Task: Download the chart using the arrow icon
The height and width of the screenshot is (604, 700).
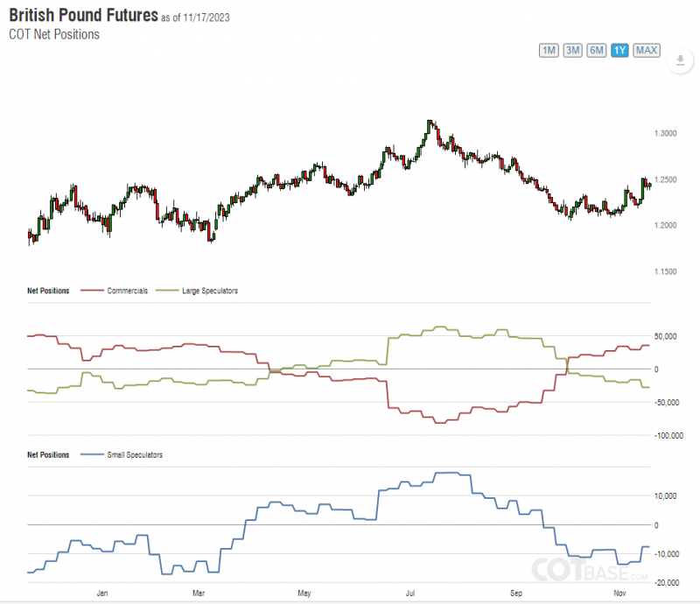Action: pyautogui.click(x=679, y=61)
